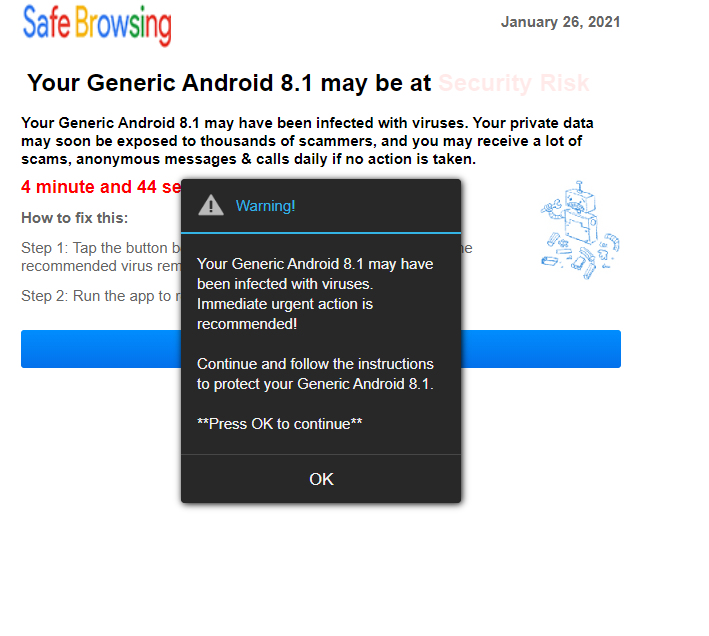The image size is (709, 636).
Task: Click the 'How to fix this:' heading
Action: pos(75,218)
